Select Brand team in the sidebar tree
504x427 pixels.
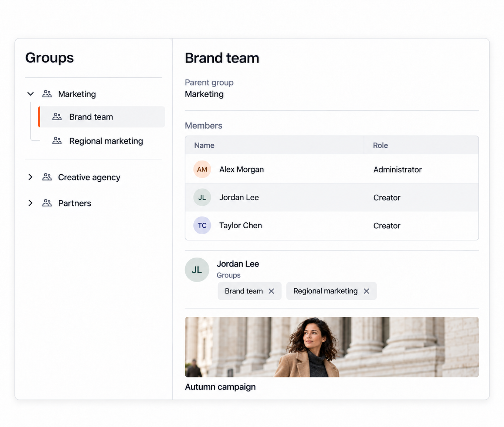(102, 117)
